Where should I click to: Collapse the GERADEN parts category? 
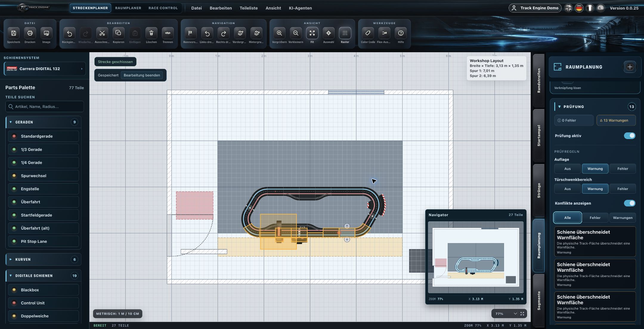pyautogui.click(x=43, y=122)
